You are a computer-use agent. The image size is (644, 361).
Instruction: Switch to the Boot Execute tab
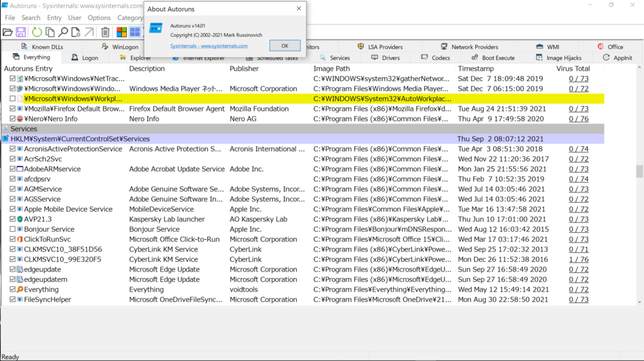point(493,58)
